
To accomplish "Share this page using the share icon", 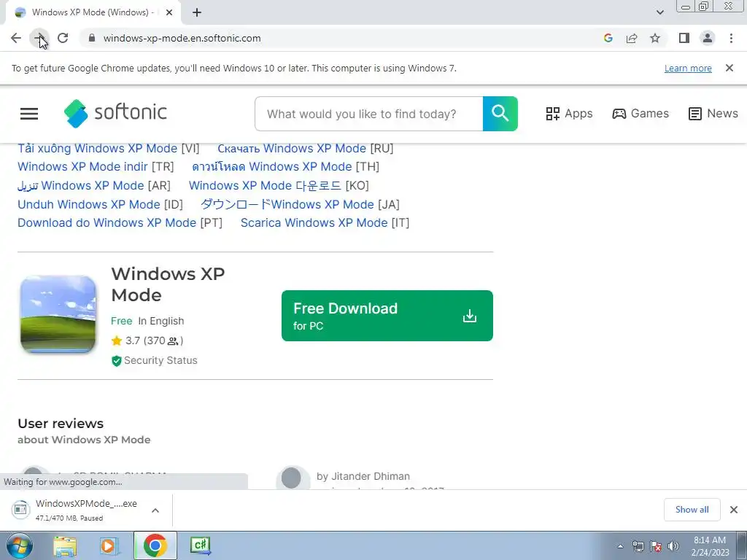I will click(632, 38).
